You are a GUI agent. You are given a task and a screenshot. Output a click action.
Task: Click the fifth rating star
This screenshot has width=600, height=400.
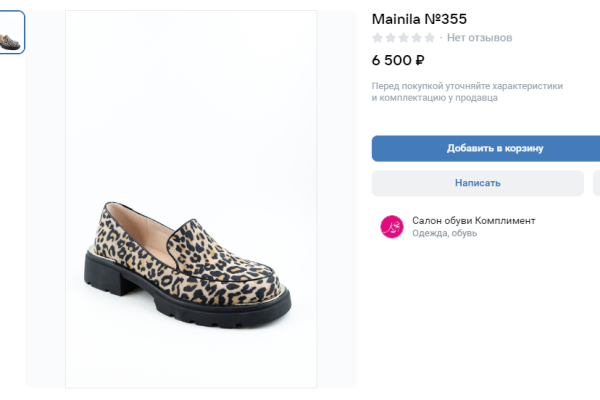[x=430, y=38]
